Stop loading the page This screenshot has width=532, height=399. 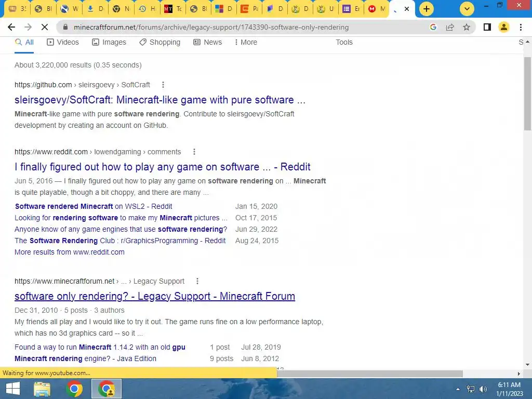(45, 27)
